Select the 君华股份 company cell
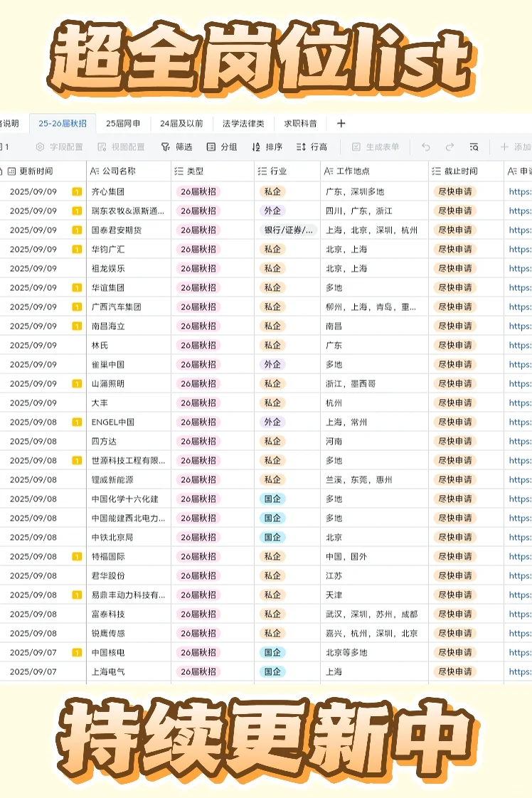This screenshot has height=798, width=532. pyautogui.click(x=129, y=575)
